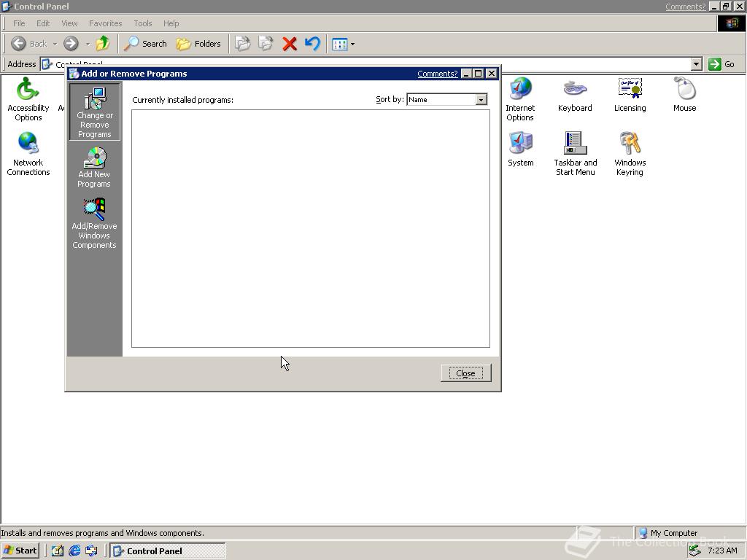Click the system tray clock
747x560 pixels.
[x=722, y=551]
